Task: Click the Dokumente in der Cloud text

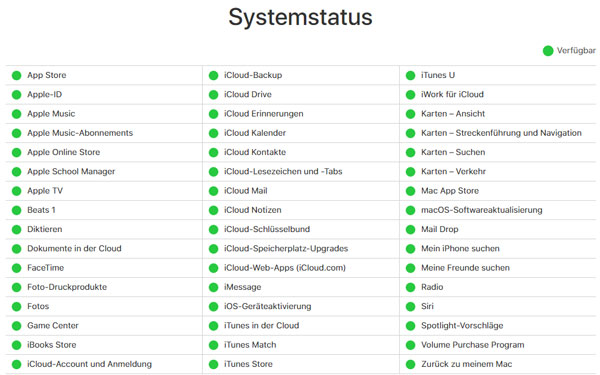Action: [x=74, y=248]
